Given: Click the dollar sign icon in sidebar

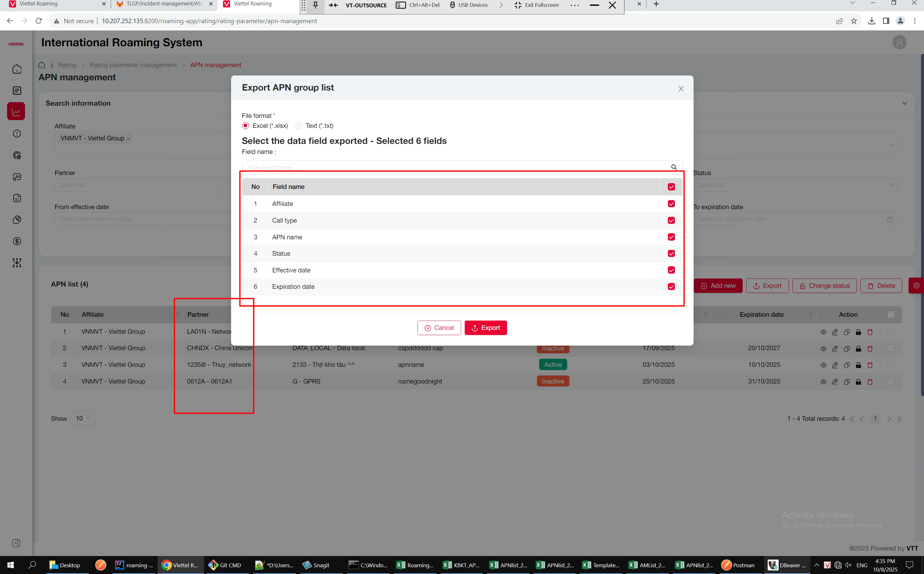Looking at the screenshot, I should coord(17,242).
